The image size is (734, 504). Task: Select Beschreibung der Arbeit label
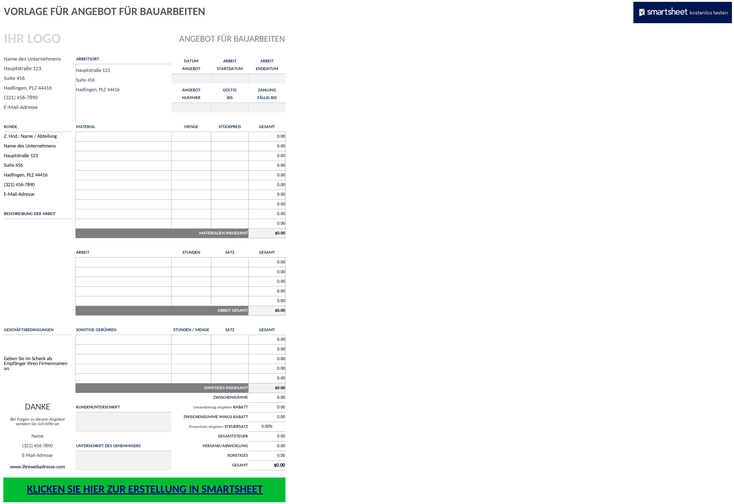pos(29,214)
